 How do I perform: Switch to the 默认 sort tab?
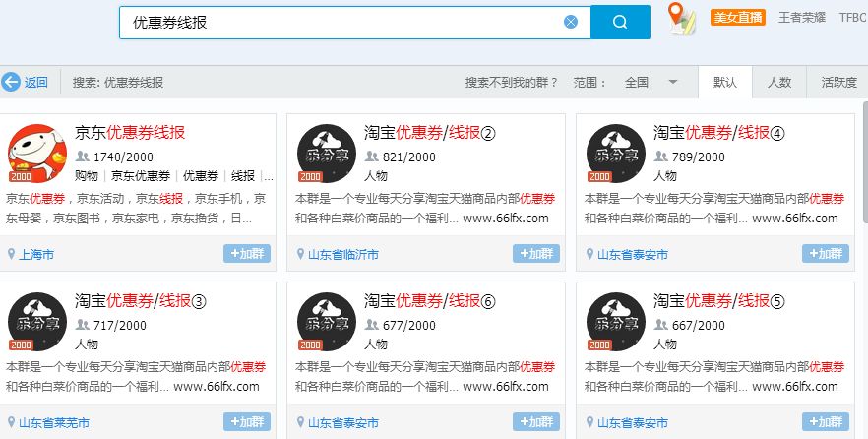725,83
